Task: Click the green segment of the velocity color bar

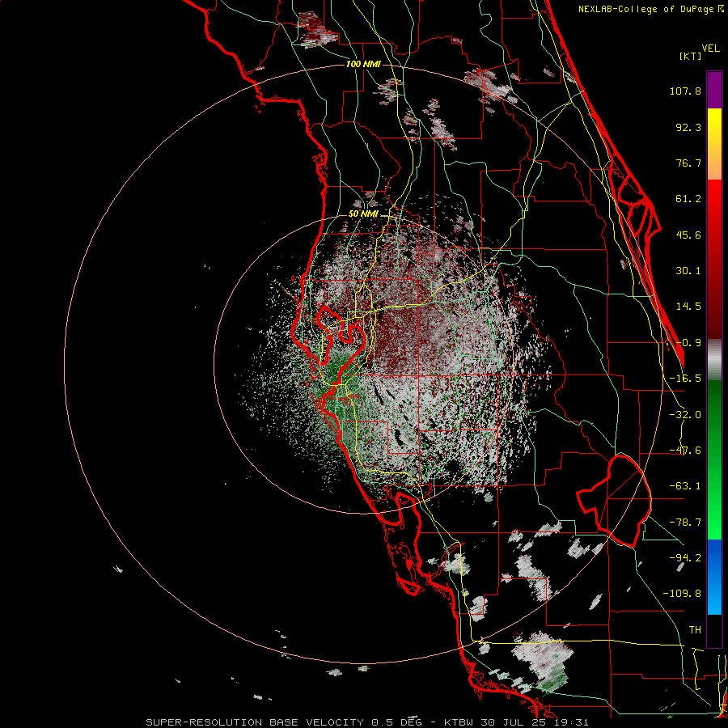Action: coord(714,459)
